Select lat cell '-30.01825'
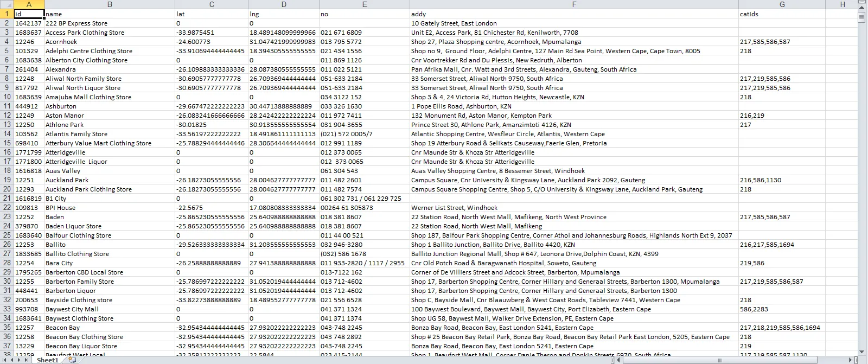This screenshot has height=364, width=868. 212,125
